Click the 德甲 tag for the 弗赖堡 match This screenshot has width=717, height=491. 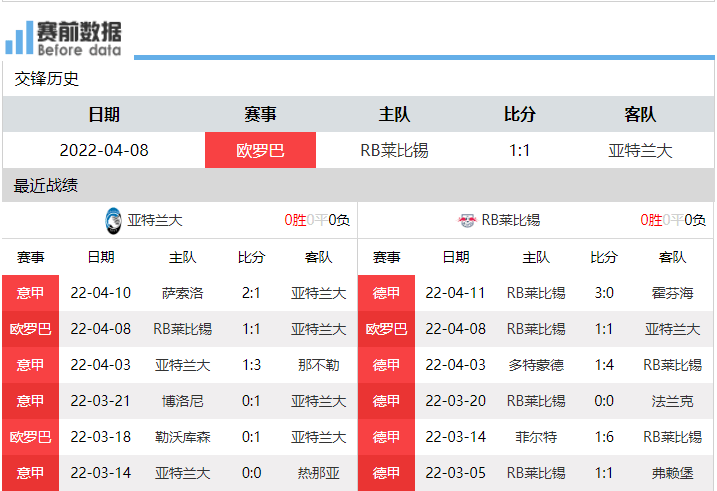(386, 473)
